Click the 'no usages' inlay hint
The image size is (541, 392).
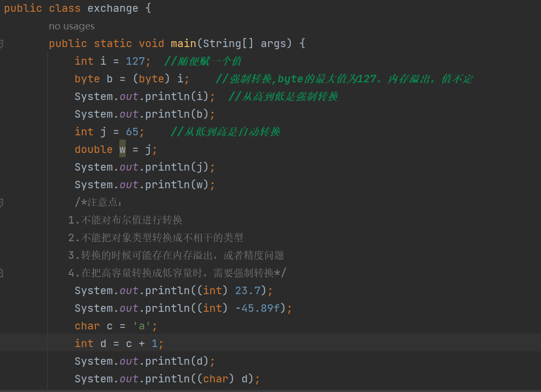[x=71, y=26]
